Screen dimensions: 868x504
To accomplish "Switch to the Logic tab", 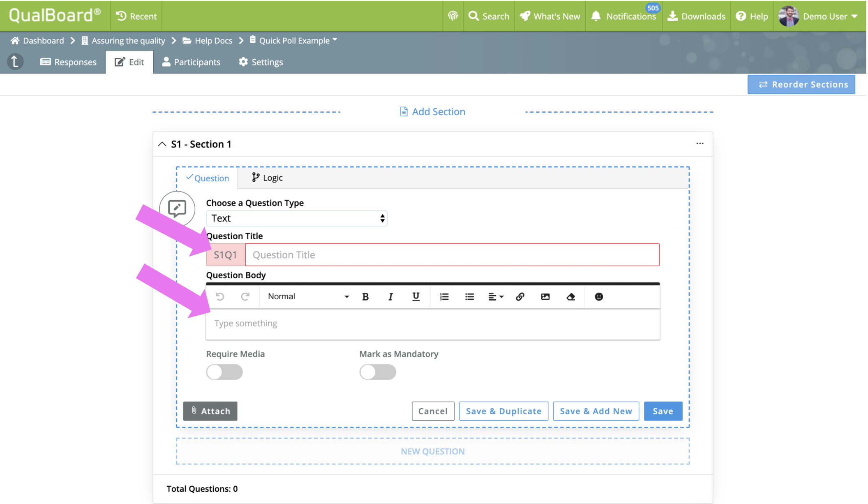I will (267, 178).
